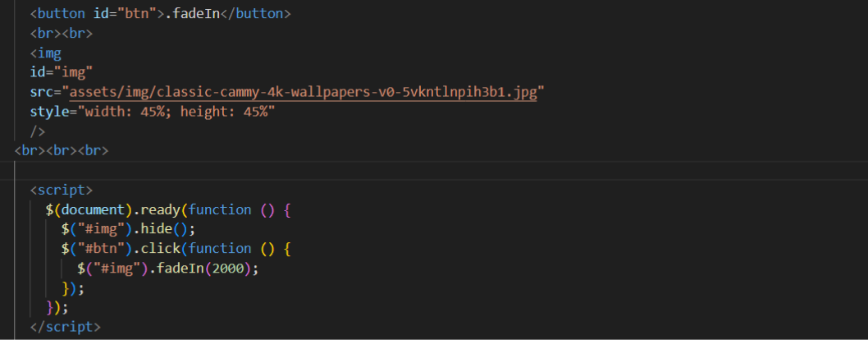868x340 pixels.
Task: Click the document keyword in the jQuery call
Action: [x=94, y=209]
